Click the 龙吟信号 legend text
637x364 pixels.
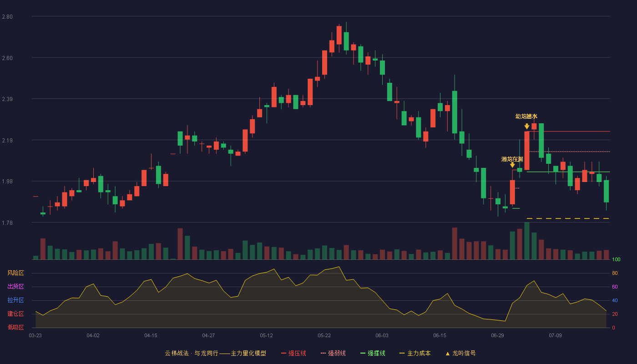[464, 353]
